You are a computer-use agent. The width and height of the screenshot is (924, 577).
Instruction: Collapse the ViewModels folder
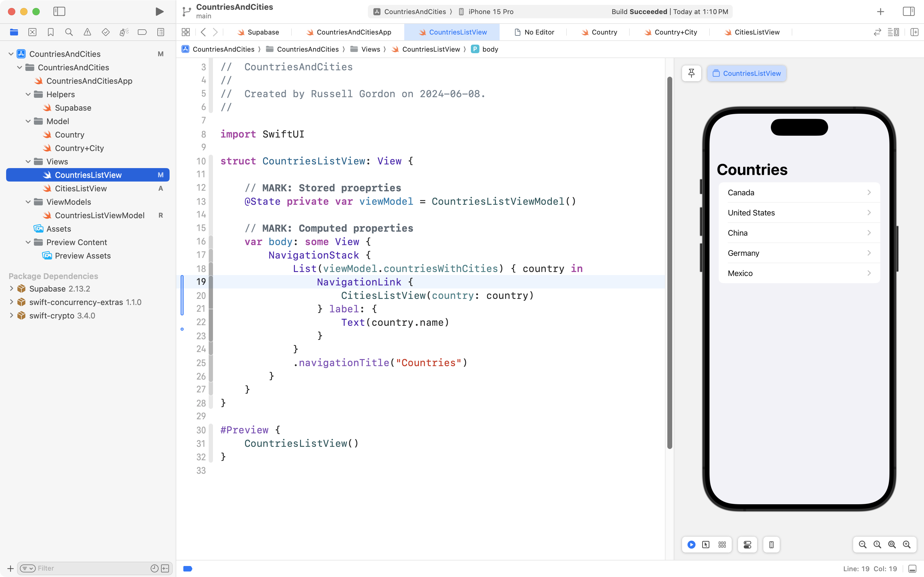[x=28, y=202]
